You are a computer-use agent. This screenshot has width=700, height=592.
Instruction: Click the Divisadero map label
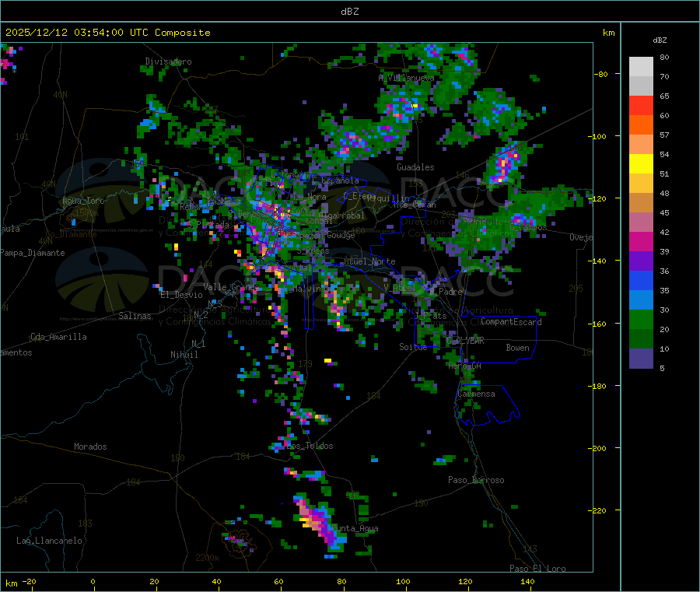point(168,61)
